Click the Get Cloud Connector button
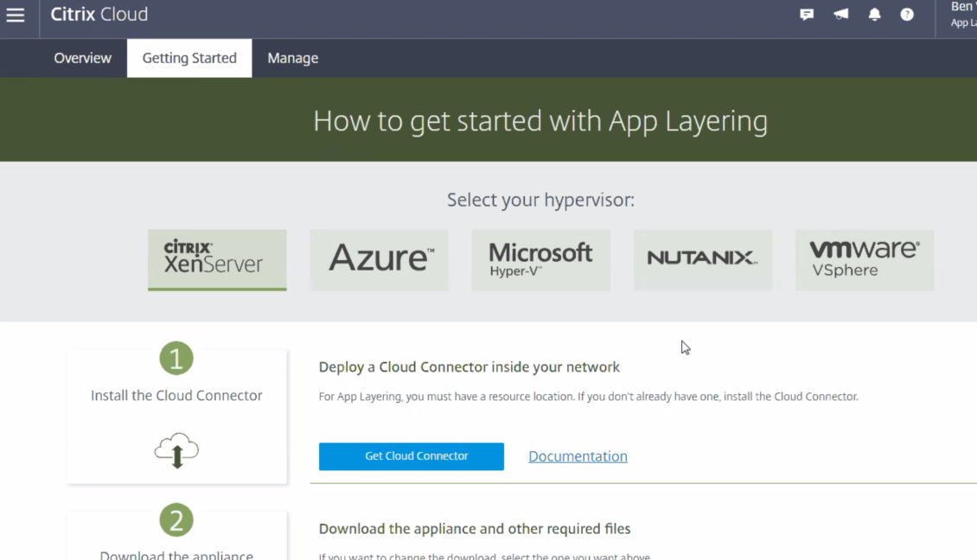Screen dimensions: 977x560 click(x=412, y=456)
